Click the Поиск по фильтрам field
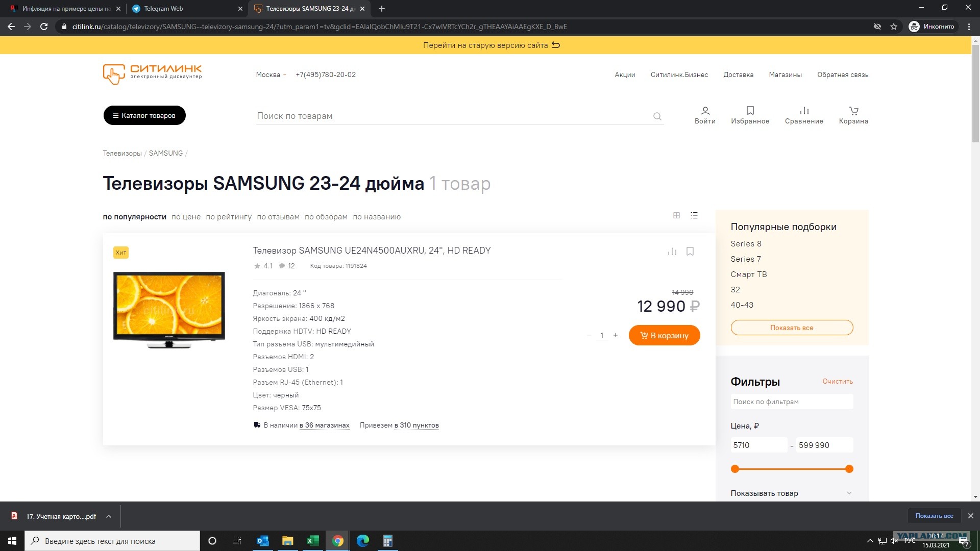The height and width of the screenshot is (551, 980). (x=792, y=402)
